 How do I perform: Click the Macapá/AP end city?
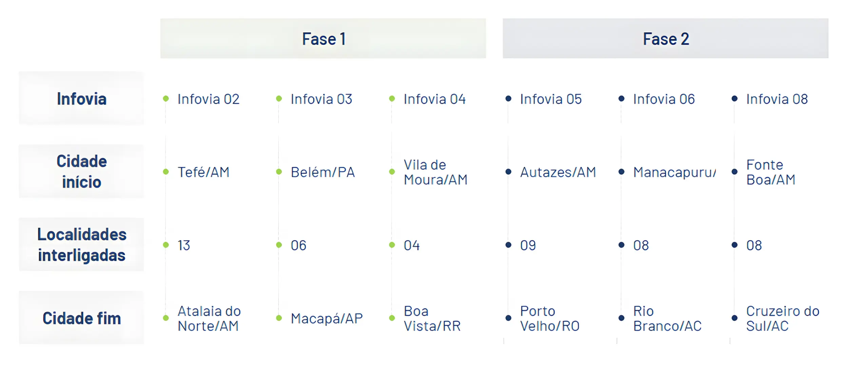327,318
